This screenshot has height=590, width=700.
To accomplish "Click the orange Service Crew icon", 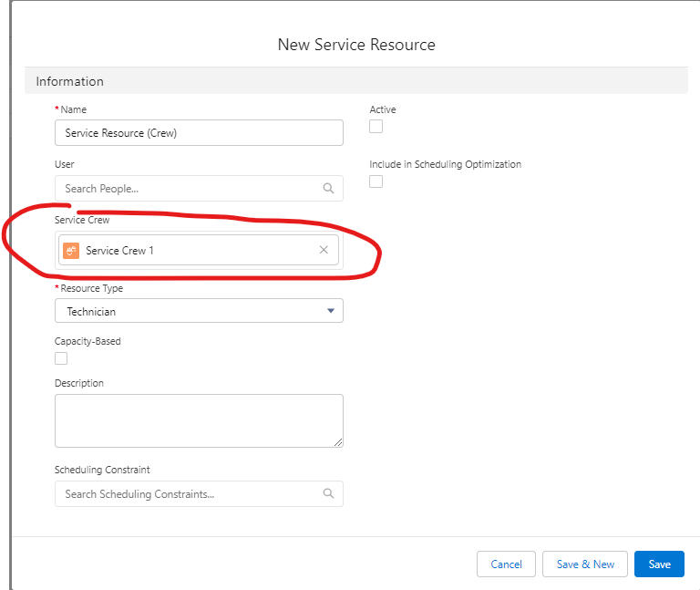I will click(71, 250).
